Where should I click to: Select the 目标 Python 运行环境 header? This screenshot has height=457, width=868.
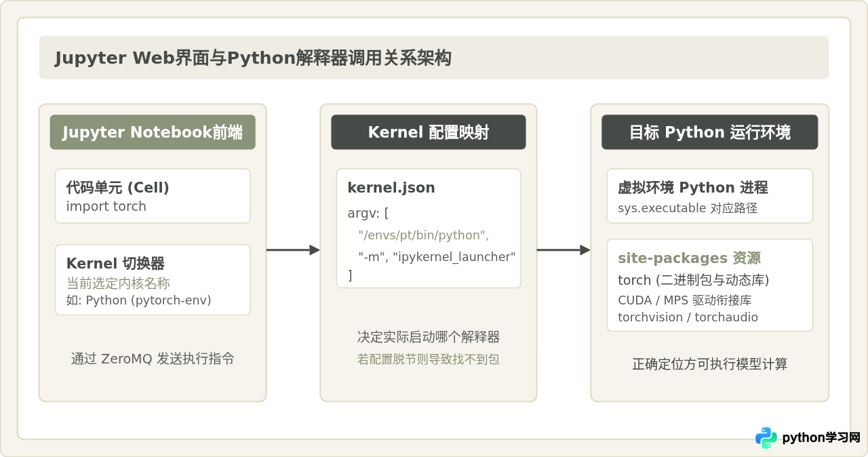coord(710,132)
